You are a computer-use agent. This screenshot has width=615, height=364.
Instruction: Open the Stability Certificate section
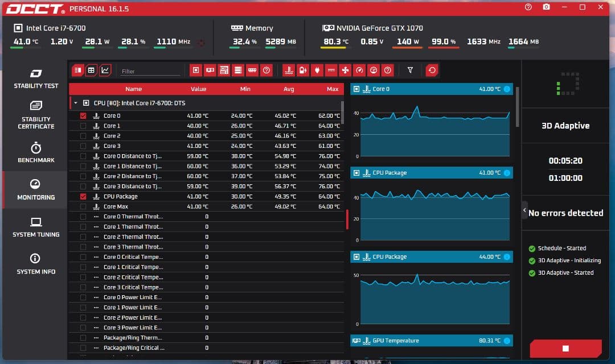[x=36, y=115]
